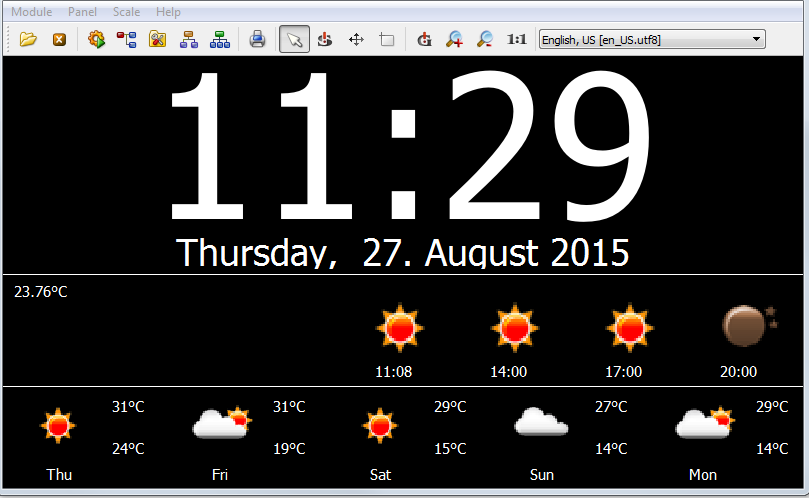Click the sun icon above 11:08
Screen dimensions: 809x498
(x=400, y=328)
